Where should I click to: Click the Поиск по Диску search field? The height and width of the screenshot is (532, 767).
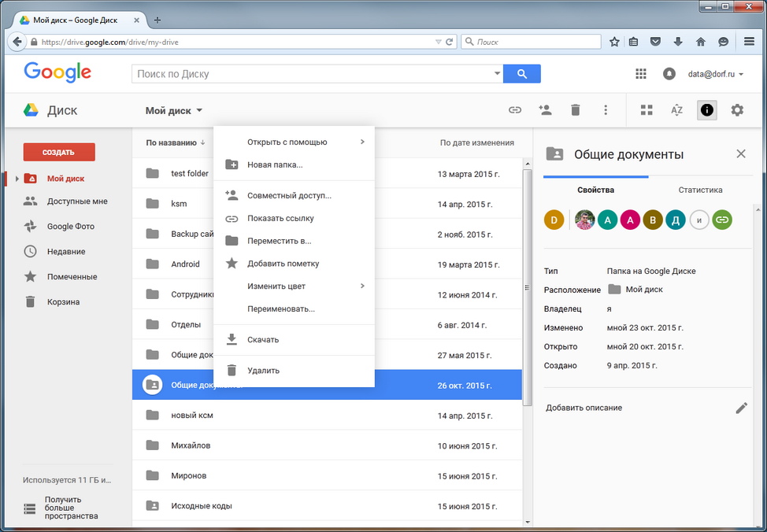[317, 74]
